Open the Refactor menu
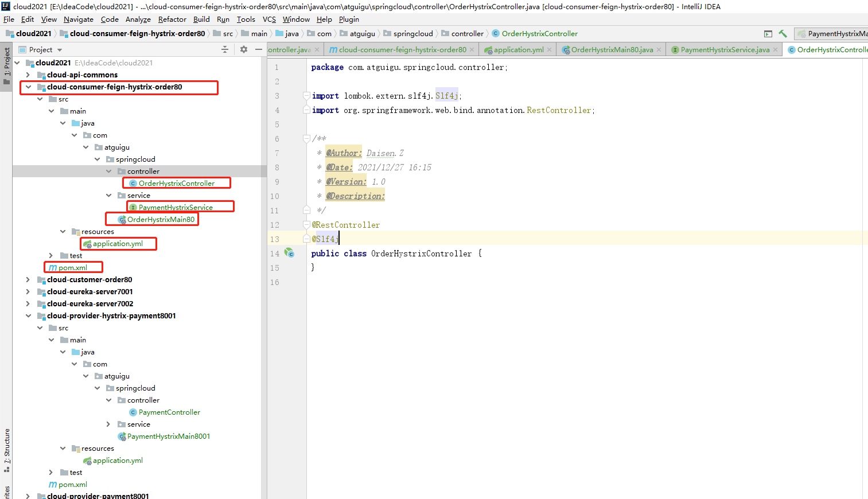Screen dimensions: 868x499 click(x=172, y=20)
